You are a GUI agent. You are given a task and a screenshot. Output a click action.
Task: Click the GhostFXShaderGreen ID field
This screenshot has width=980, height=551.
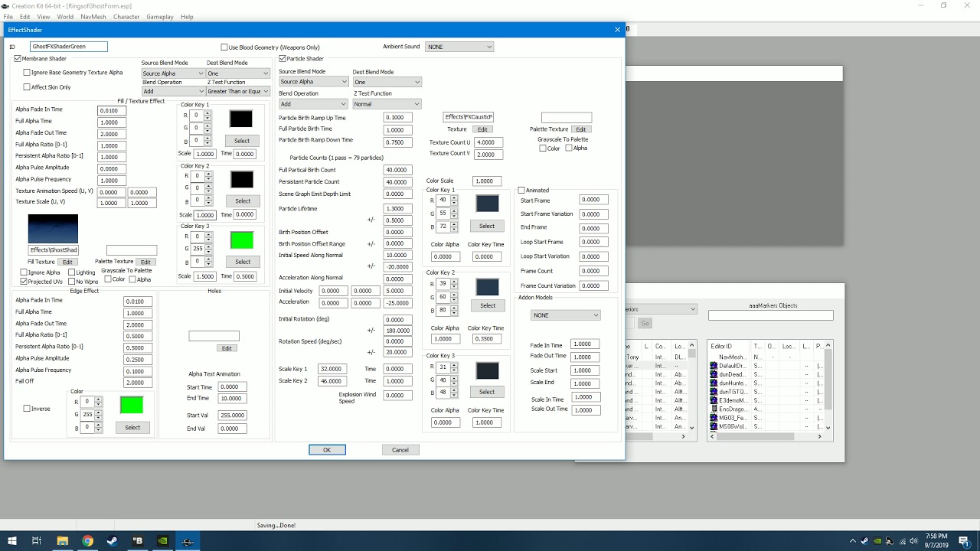(69, 47)
